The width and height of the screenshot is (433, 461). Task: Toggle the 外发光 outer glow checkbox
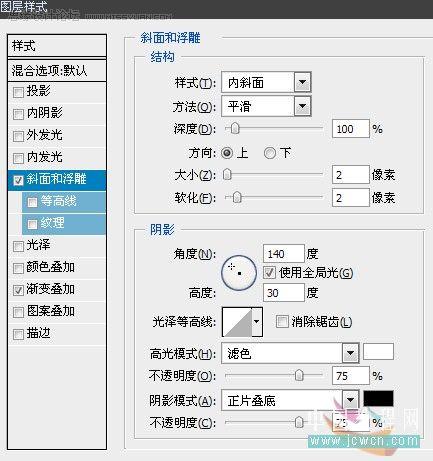coord(18,136)
